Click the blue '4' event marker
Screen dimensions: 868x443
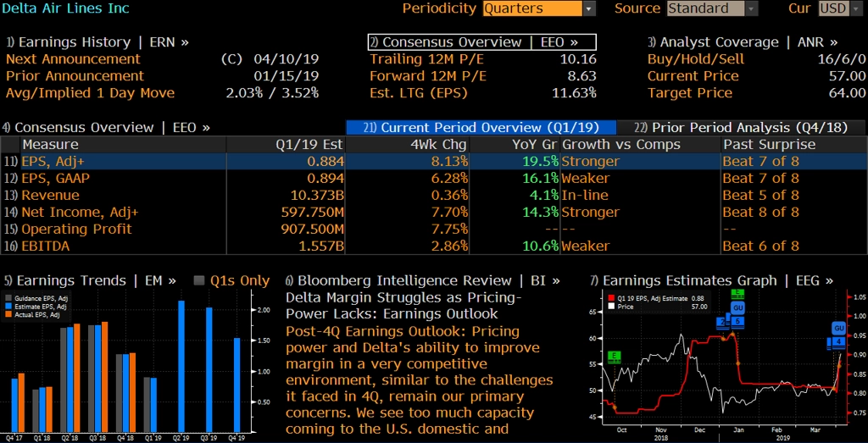click(x=839, y=342)
